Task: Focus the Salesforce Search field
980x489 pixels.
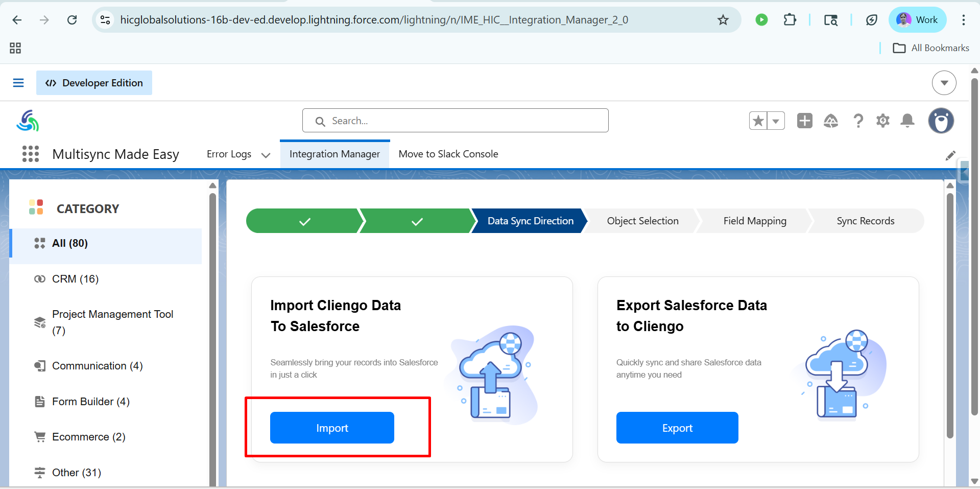Action: tap(455, 121)
